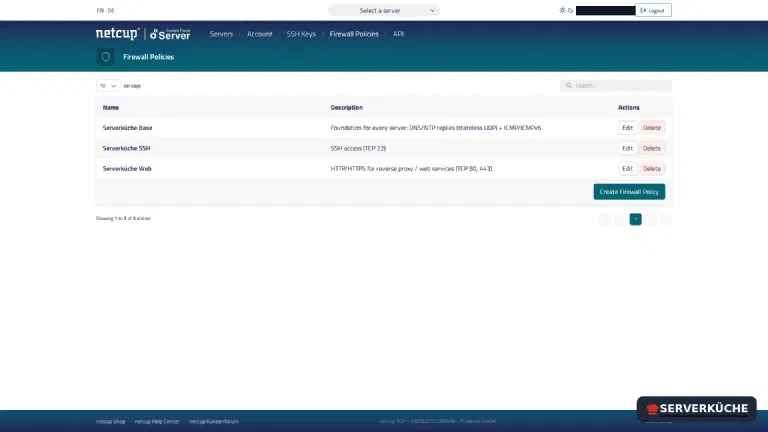Open the Select a server dropdown
Viewport: 768px width, 432px height.
tap(384, 10)
